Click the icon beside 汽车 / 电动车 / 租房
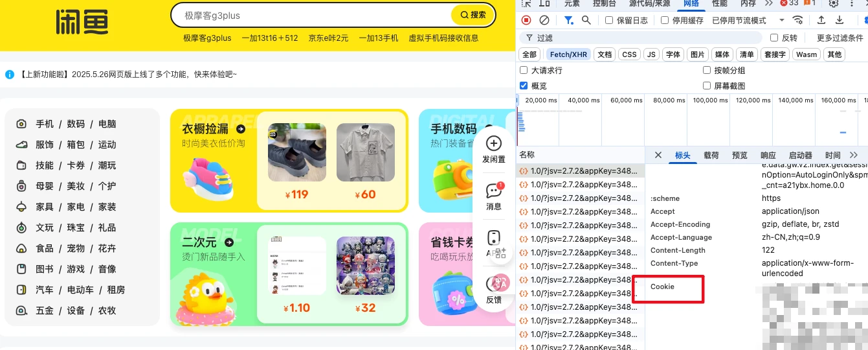868x350 pixels. click(21, 290)
